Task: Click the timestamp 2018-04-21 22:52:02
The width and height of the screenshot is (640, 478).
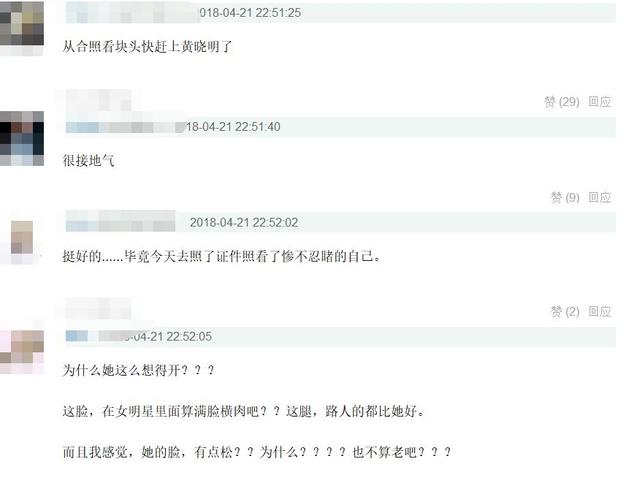Action: 244,222
